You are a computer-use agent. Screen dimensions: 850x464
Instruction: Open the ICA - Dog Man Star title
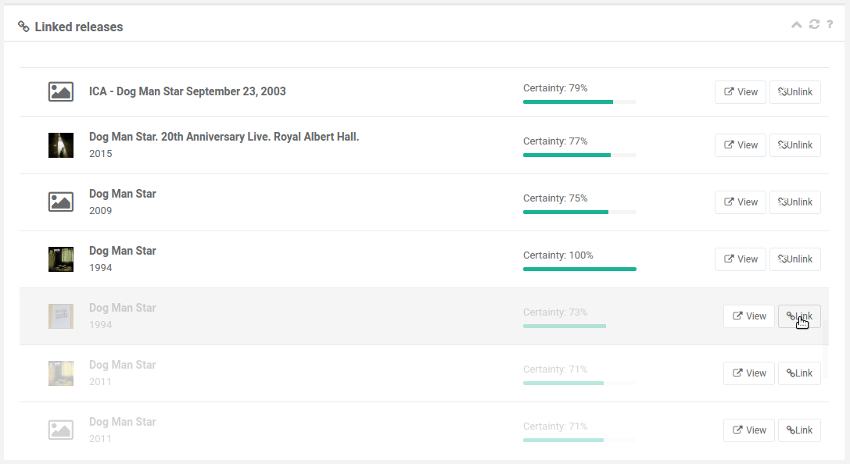click(187, 91)
